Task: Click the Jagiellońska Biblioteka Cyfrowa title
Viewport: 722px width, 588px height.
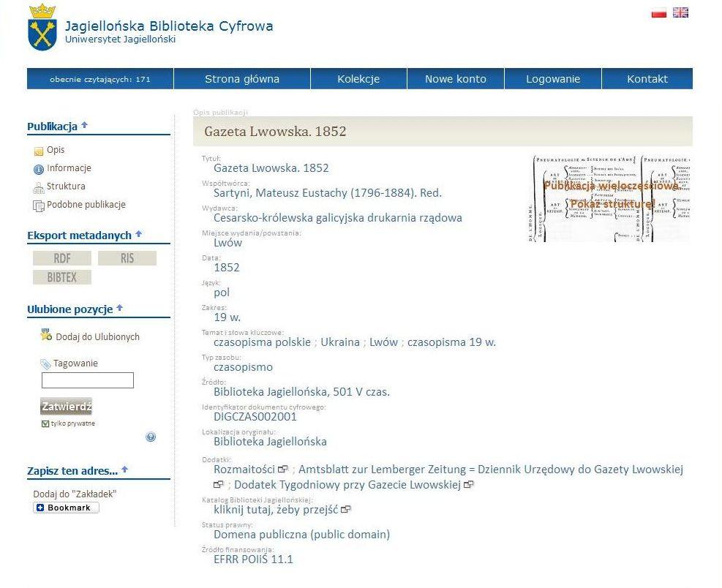Action: (x=169, y=26)
